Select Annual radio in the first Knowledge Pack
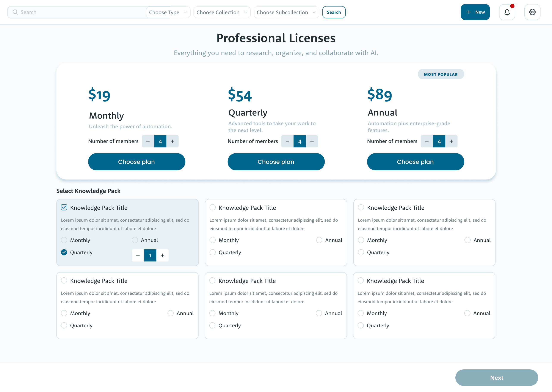 [x=135, y=240]
